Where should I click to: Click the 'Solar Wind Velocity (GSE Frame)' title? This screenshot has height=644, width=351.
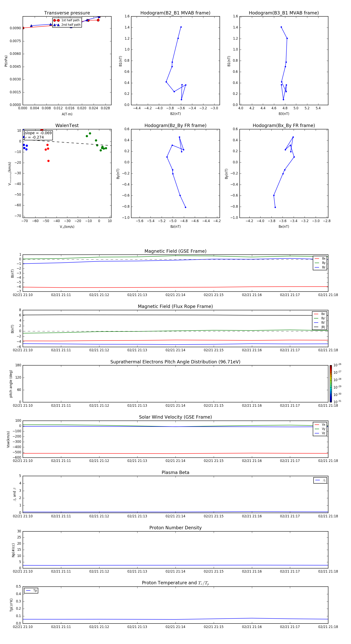coord(175,417)
